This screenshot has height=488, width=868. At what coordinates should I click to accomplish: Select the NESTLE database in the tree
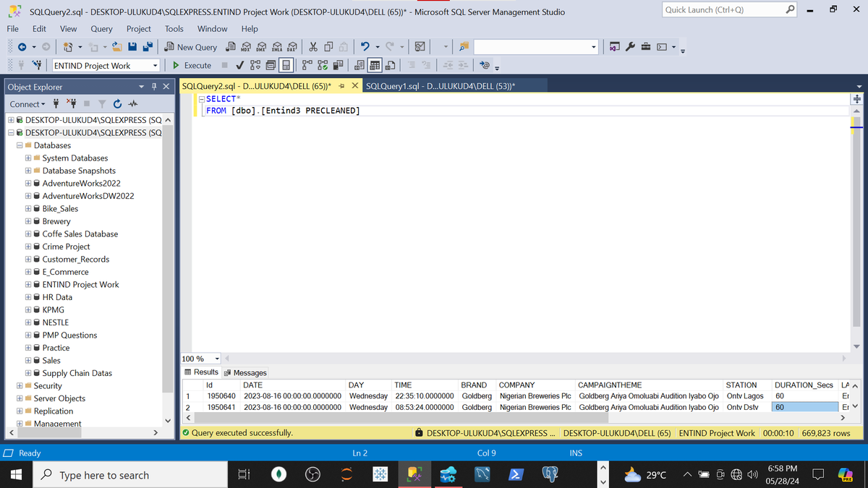(56, 322)
